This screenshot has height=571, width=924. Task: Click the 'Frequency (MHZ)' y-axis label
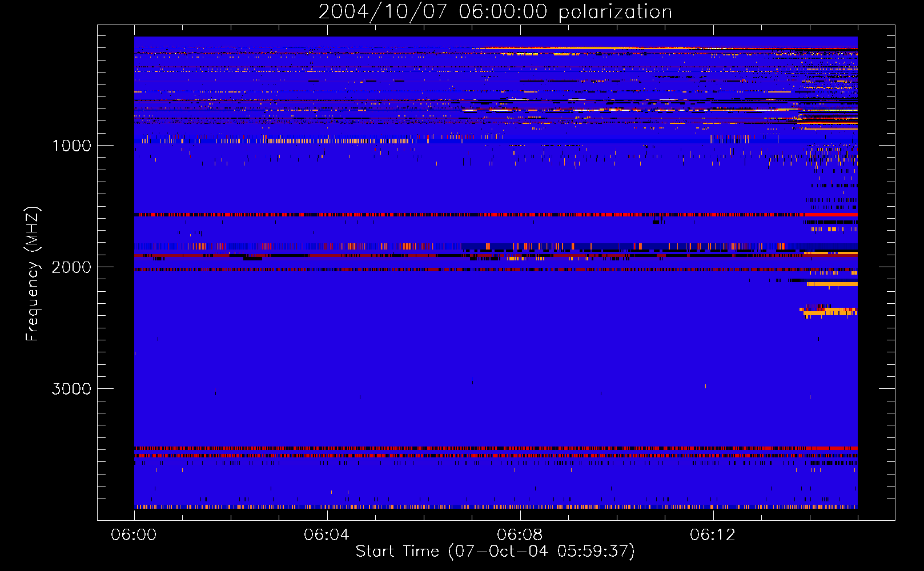coord(33,274)
